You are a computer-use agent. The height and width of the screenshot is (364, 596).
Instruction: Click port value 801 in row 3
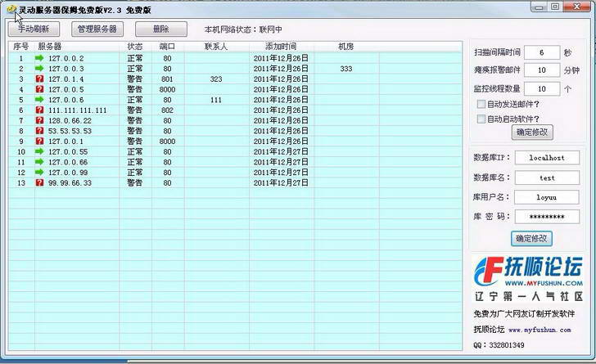click(x=167, y=79)
